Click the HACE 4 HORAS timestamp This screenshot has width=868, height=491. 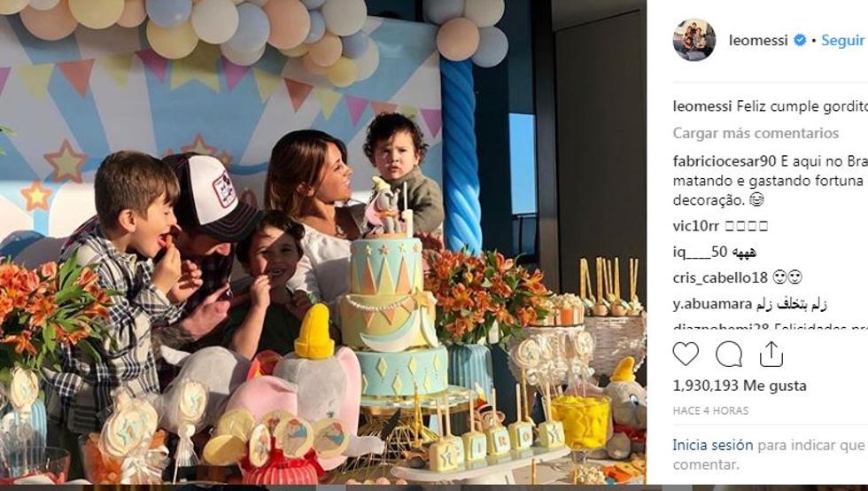pos(710,410)
